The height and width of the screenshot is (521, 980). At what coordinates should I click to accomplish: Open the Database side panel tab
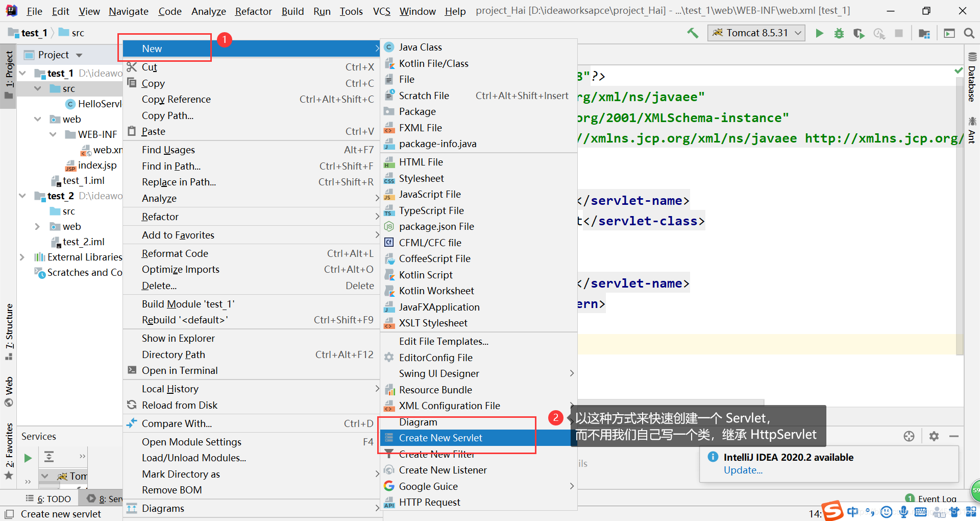tap(972, 78)
